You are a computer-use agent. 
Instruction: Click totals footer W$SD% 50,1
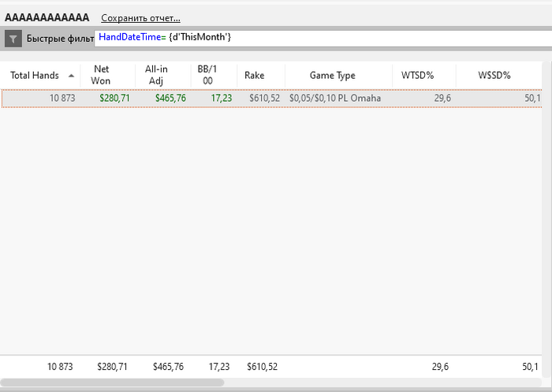[x=530, y=367]
